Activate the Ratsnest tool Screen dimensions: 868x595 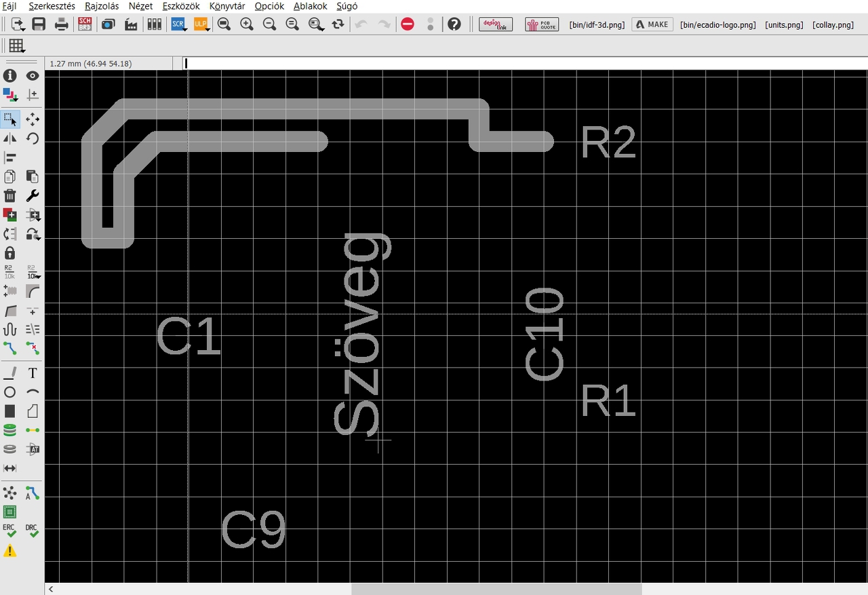[10, 493]
